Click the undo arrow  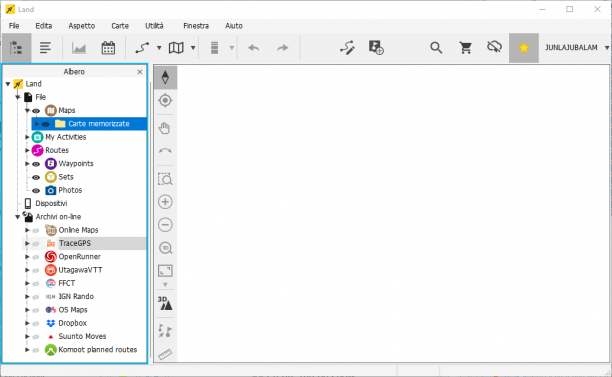pyautogui.click(x=254, y=48)
